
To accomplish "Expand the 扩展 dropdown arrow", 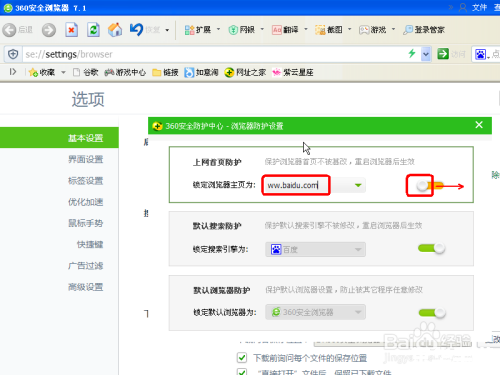I will (218, 29).
